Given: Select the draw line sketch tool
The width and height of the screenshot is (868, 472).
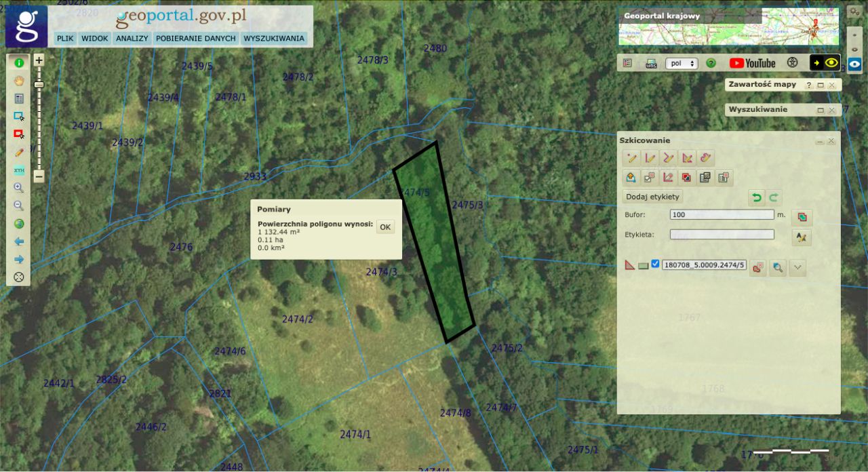Looking at the screenshot, I should point(650,158).
